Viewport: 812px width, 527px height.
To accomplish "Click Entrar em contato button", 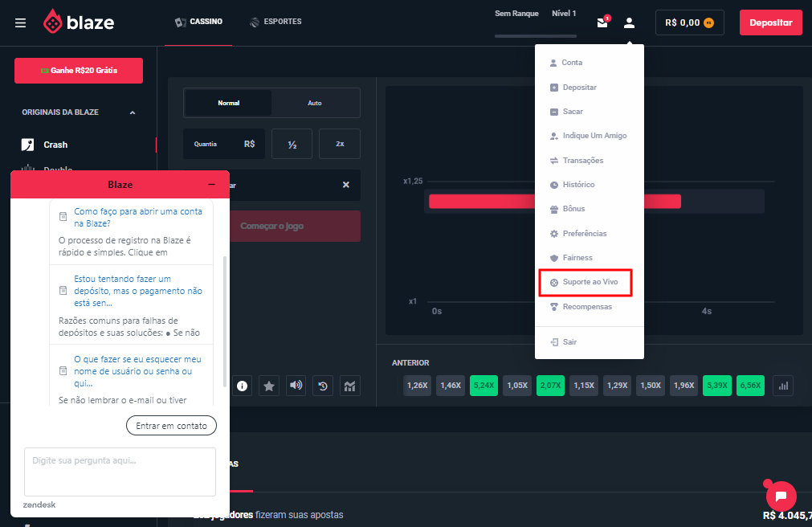I will click(171, 426).
